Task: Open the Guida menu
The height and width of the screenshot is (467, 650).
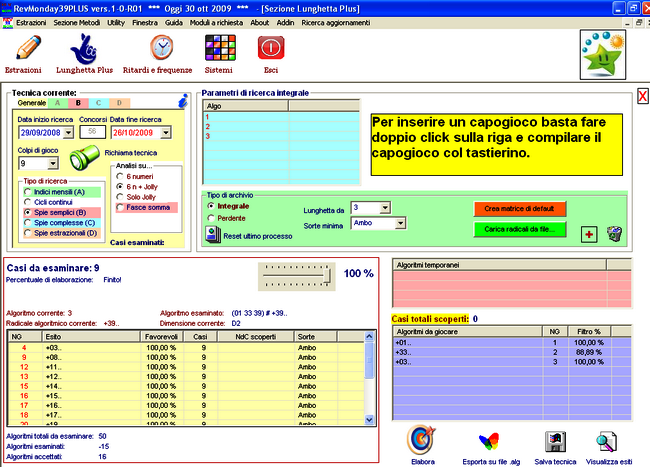Action: click(174, 23)
